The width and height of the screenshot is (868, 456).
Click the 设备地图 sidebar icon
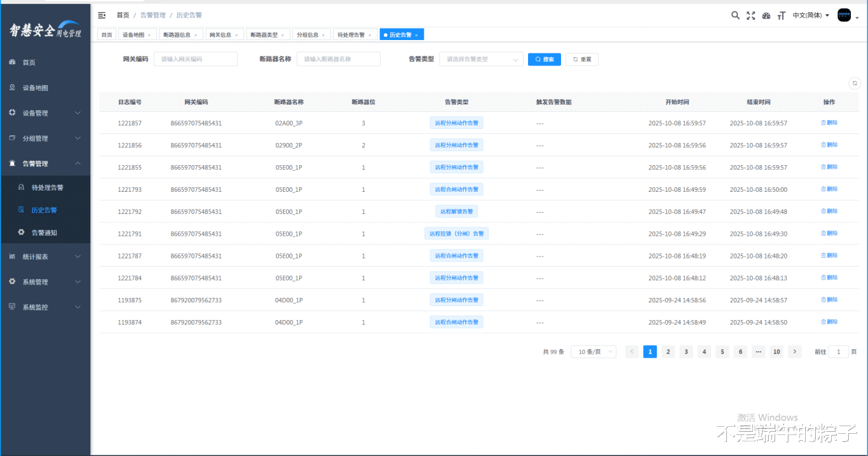pos(12,88)
